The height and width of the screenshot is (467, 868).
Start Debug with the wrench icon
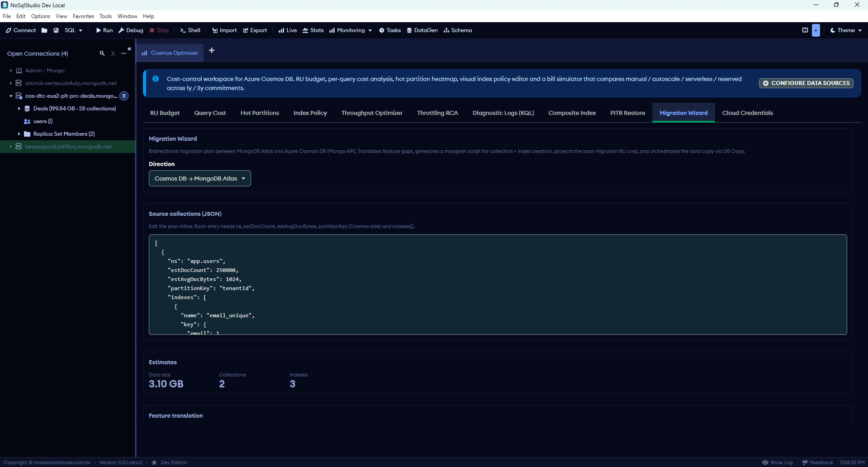click(x=131, y=30)
